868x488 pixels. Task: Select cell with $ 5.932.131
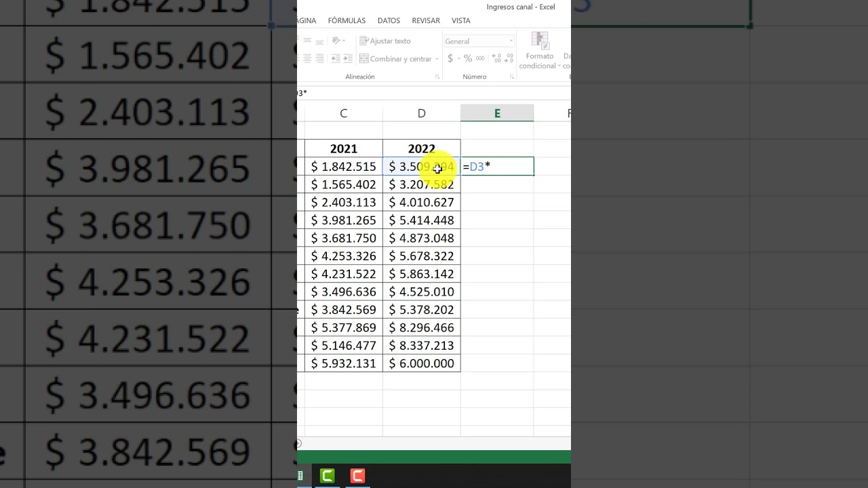point(344,363)
